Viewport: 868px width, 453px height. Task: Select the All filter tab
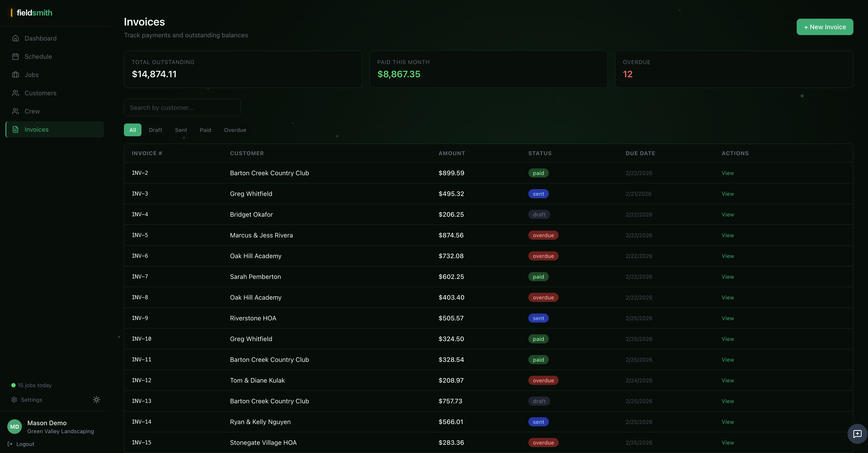point(133,130)
